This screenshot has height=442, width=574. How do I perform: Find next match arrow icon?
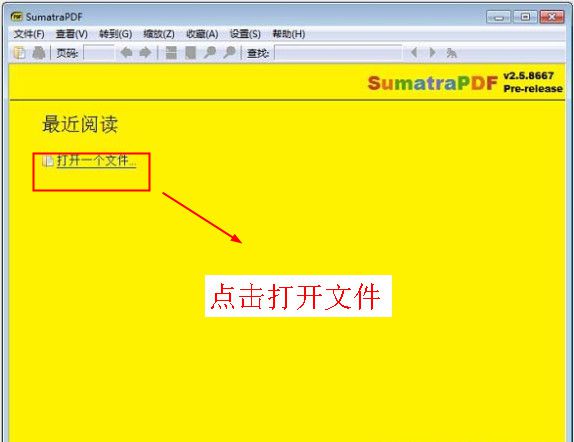[x=432, y=53]
